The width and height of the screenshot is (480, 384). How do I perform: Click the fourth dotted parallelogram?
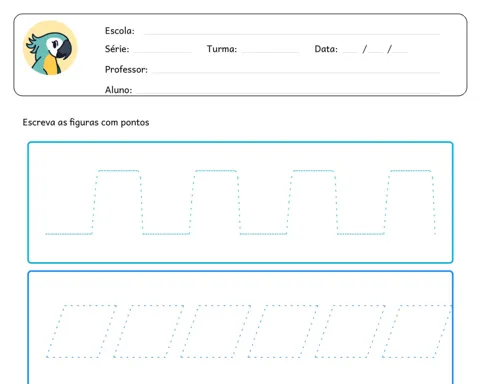[x=283, y=331]
